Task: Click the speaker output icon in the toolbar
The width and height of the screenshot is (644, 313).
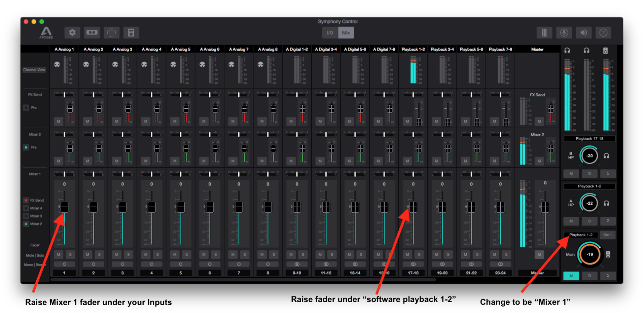Action: tap(584, 32)
